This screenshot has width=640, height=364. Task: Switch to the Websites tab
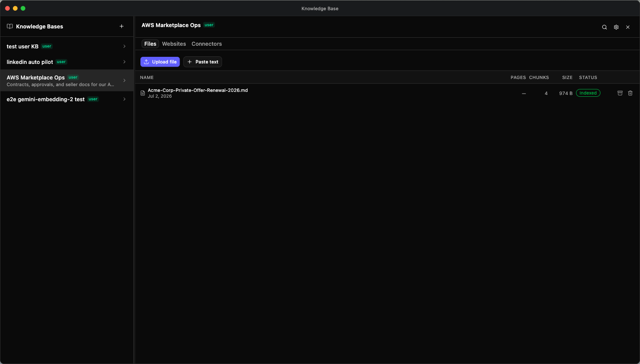pyautogui.click(x=174, y=44)
